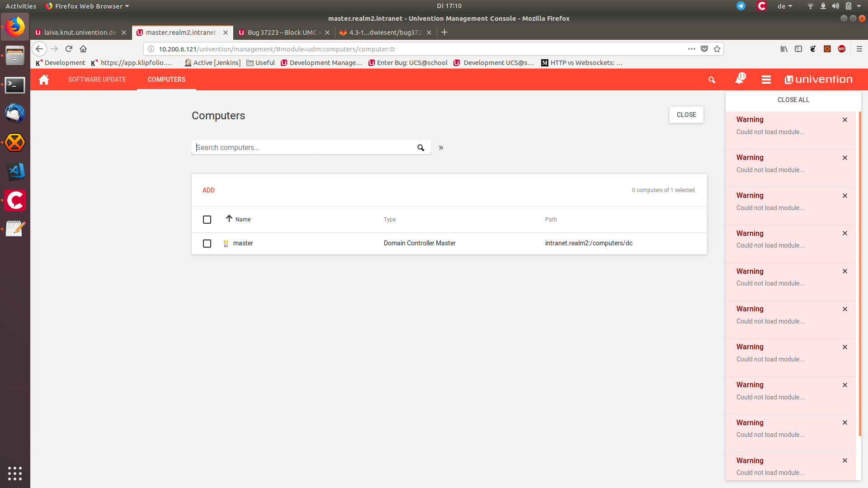Open Firefox Web Browser app menu

coord(88,6)
